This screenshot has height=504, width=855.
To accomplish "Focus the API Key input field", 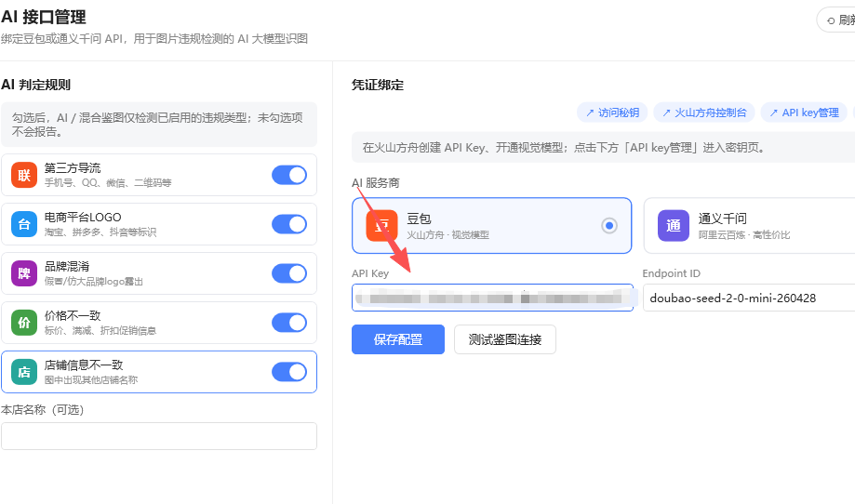I will point(492,298).
